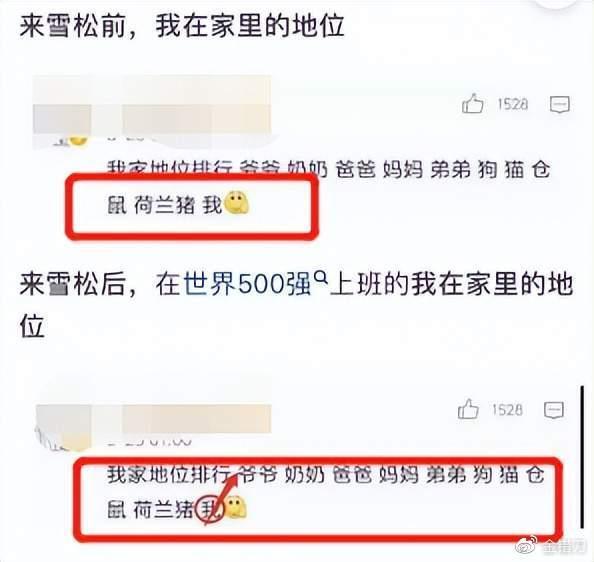Open the 世界500强 hyperlink

247,285
